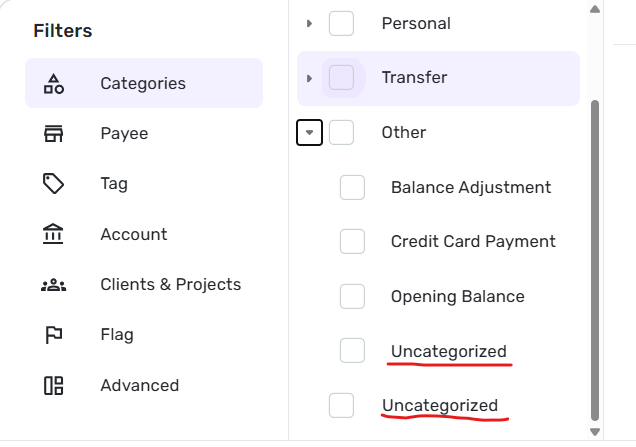Enable the Credit Card Payment checkbox
636x447 pixels.
[352, 241]
